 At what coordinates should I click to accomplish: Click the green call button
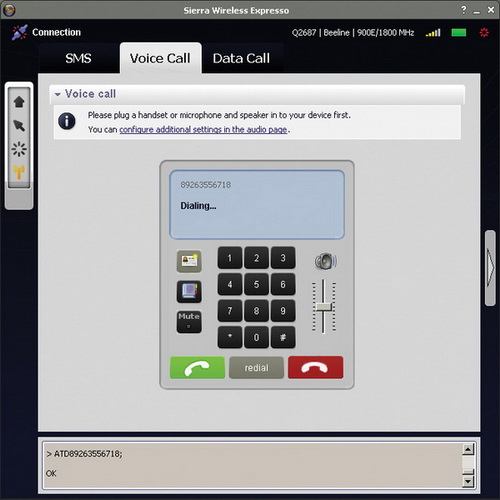197,368
